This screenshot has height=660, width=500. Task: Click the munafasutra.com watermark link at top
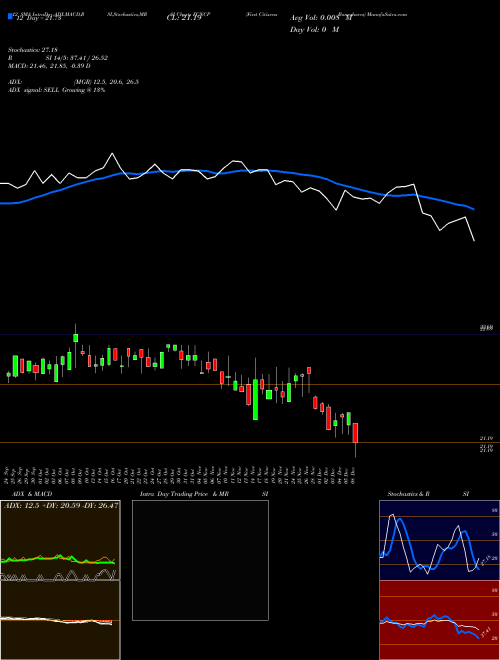tap(386, 14)
